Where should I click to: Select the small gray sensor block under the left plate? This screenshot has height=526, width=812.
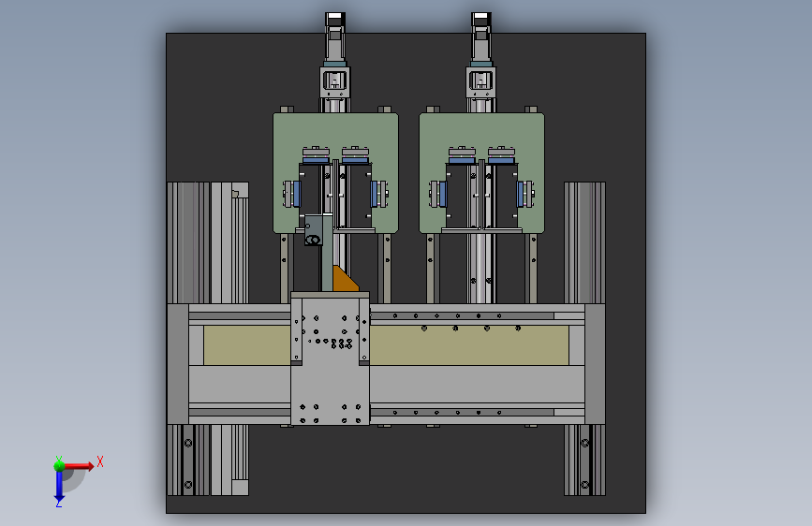coord(314,230)
